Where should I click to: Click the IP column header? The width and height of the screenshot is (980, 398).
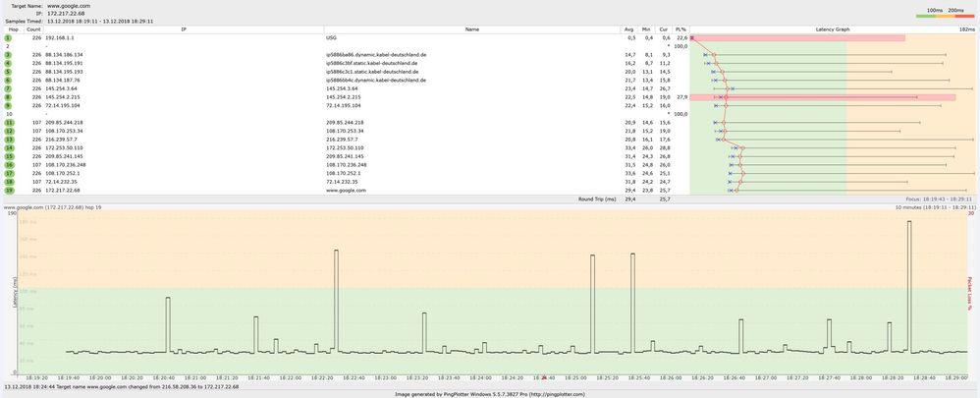point(184,29)
